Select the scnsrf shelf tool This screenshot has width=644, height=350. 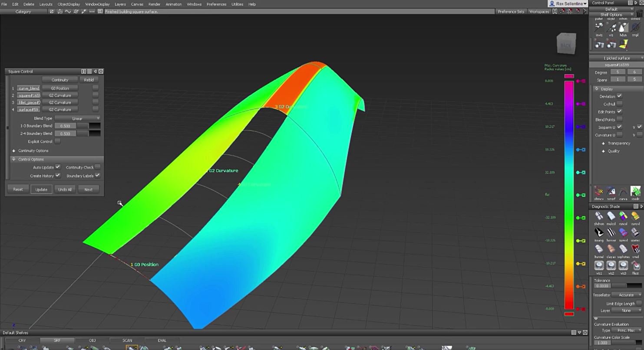(x=611, y=192)
